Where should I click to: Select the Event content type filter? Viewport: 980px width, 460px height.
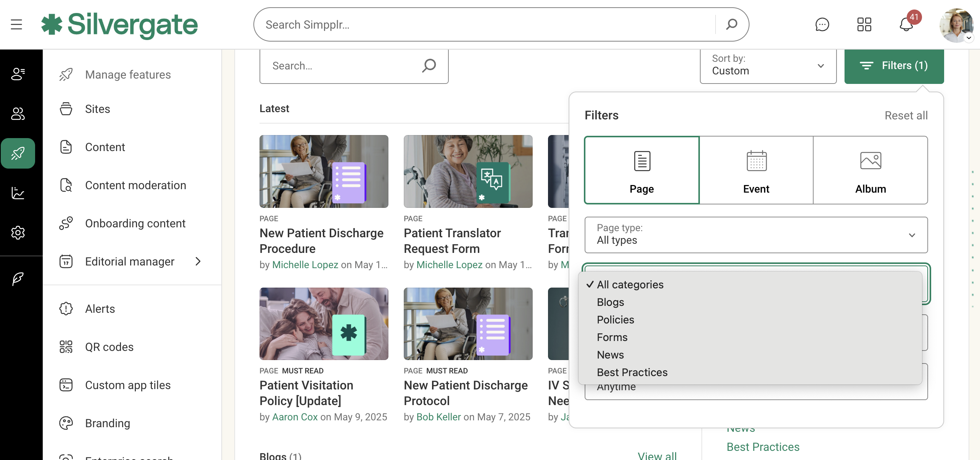tap(756, 170)
